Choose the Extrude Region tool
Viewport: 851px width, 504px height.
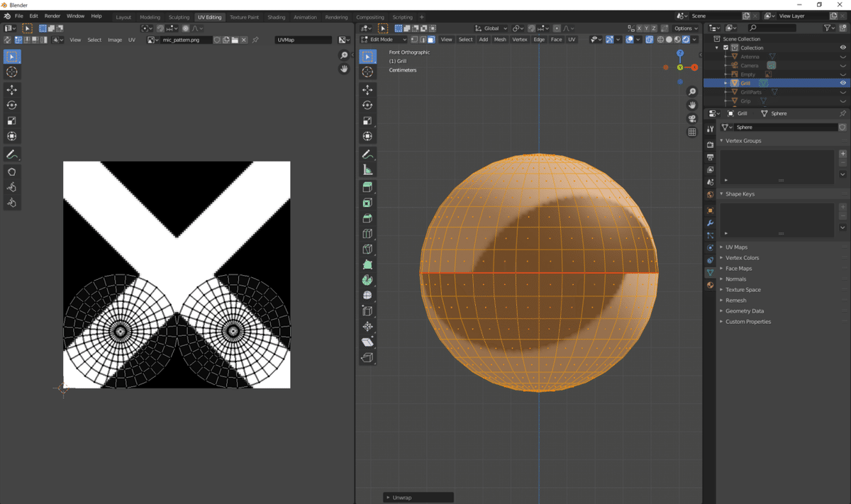click(x=367, y=187)
